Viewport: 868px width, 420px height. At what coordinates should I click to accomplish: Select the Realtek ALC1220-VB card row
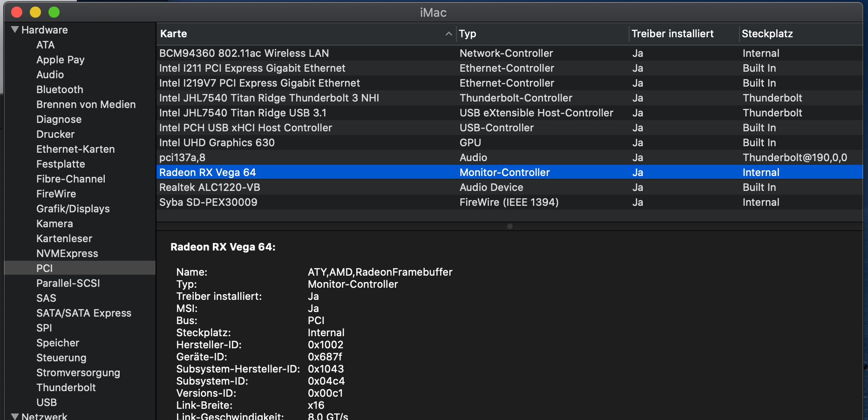pyautogui.click(x=210, y=187)
